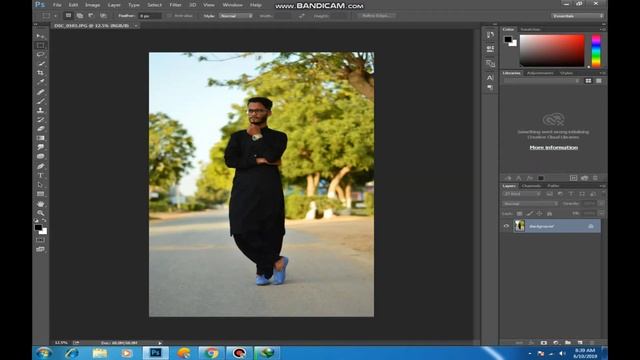Image resolution: width=640 pixels, height=360 pixels.
Task: Toggle Lock all padlock in Layers
Action: (549, 213)
